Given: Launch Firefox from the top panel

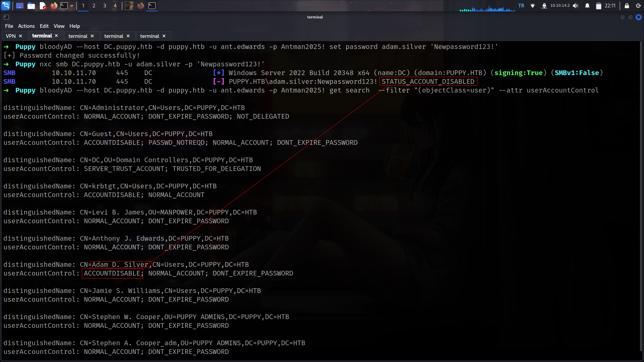Looking at the screenshot, I should [x=54, y=6].
